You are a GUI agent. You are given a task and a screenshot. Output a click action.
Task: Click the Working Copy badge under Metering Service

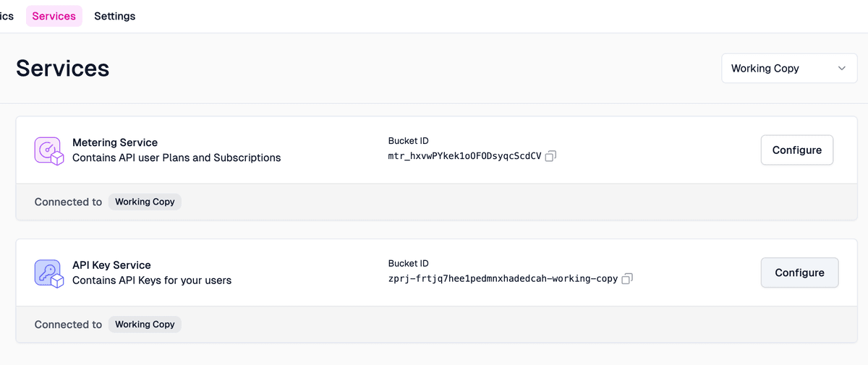[145, 202]
